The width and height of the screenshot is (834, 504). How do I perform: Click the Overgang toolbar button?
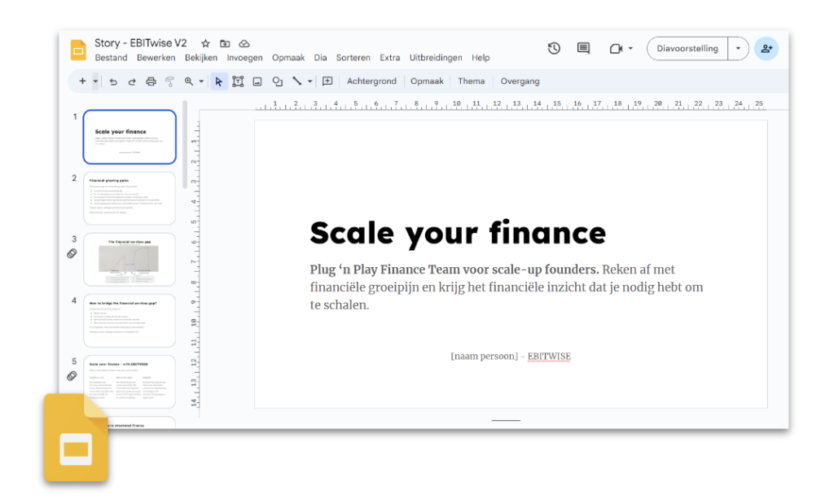[x=520, y=81]
